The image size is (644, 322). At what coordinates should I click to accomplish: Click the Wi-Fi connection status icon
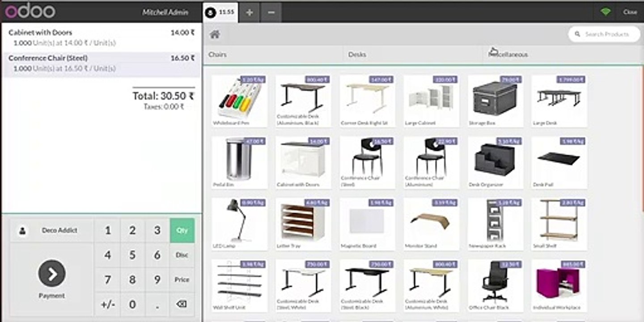[x=606, y=12]
